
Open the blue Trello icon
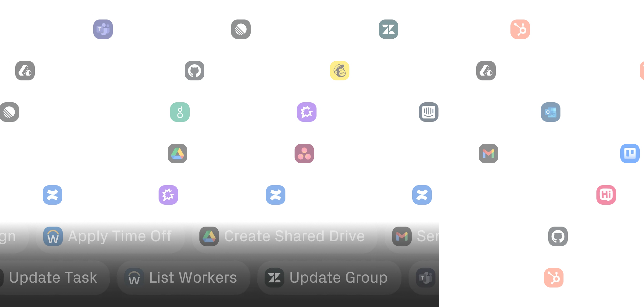(x=630, y=153)
